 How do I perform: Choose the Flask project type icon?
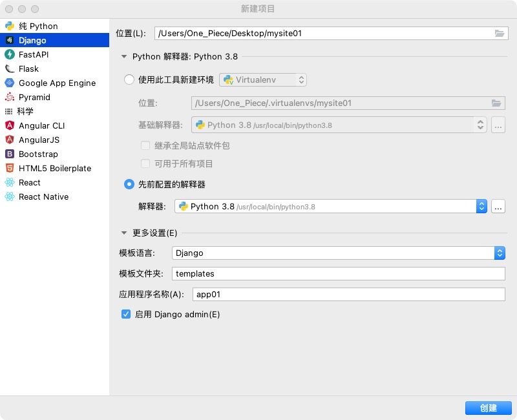[x=10, y=69]
